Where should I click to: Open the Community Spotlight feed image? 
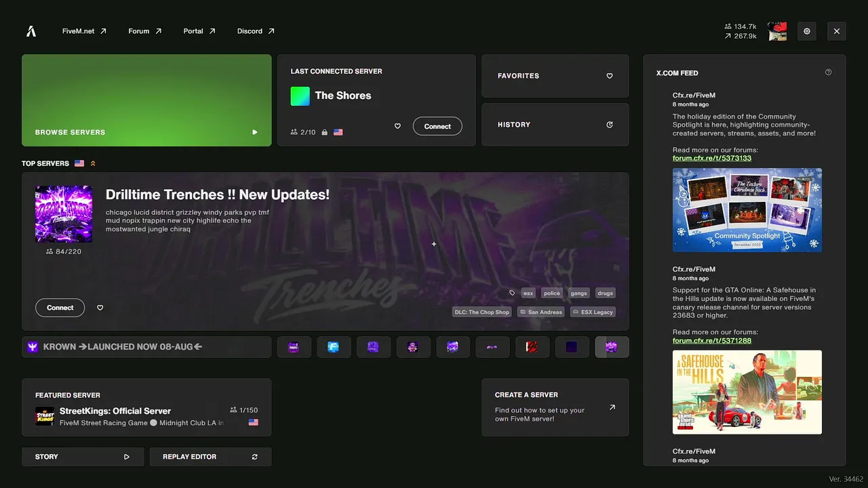pyautogui.click(x=747, y=210)
